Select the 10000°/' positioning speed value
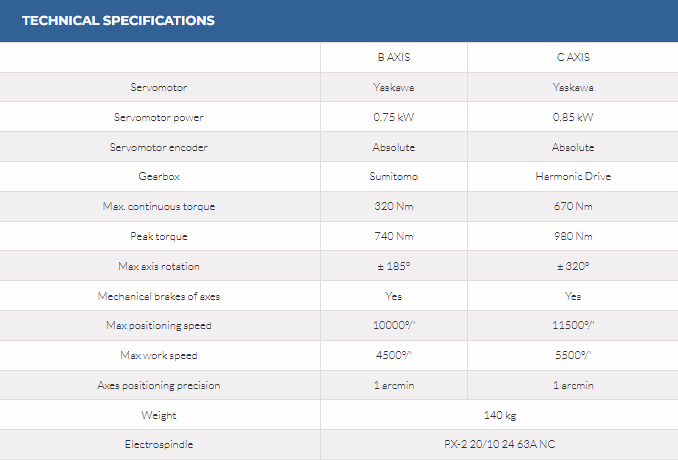Viewport: 678px width, 460px height. 393,326
